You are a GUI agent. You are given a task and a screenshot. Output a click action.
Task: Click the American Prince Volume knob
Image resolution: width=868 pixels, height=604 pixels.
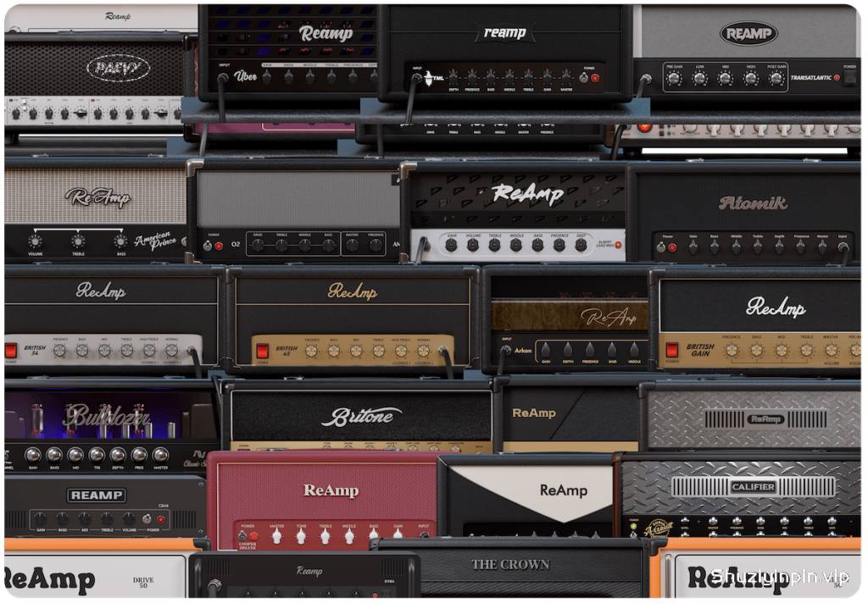[36, 241]
